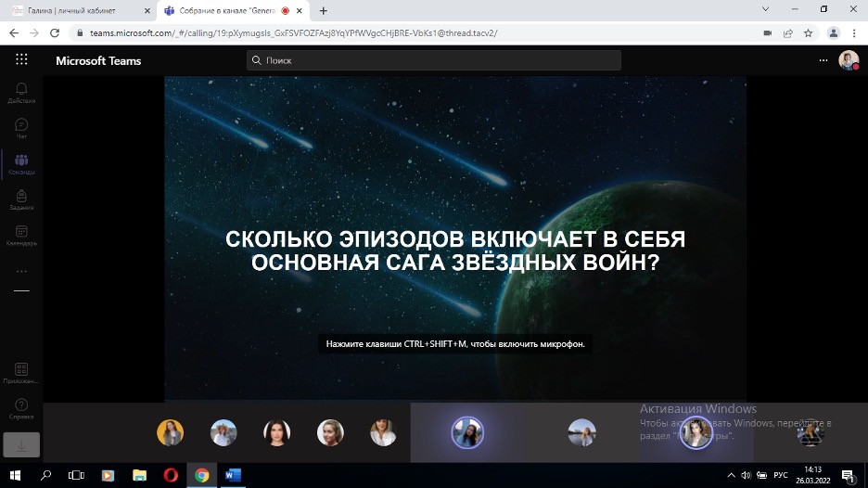Bookmark this page with the star icon
Screen dimensions: 868x488
tap(808, 32)
